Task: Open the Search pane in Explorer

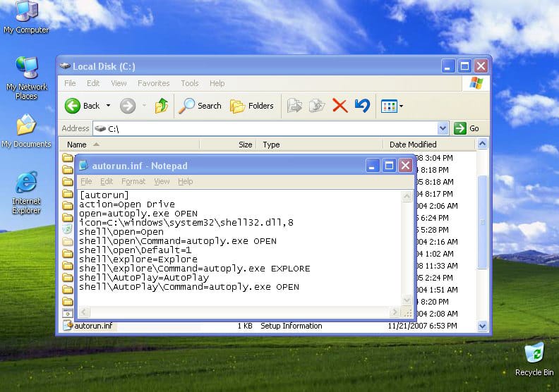Action: tap(200, 106)
